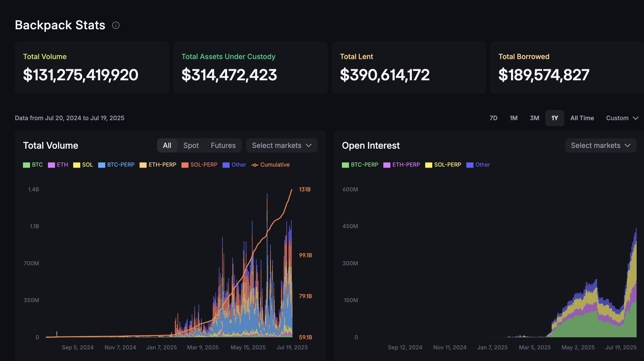The width and height of the screenshot is (644, 361).
Task: Toggle the Cumulative line legend marker
Action: tap(255, 165)
